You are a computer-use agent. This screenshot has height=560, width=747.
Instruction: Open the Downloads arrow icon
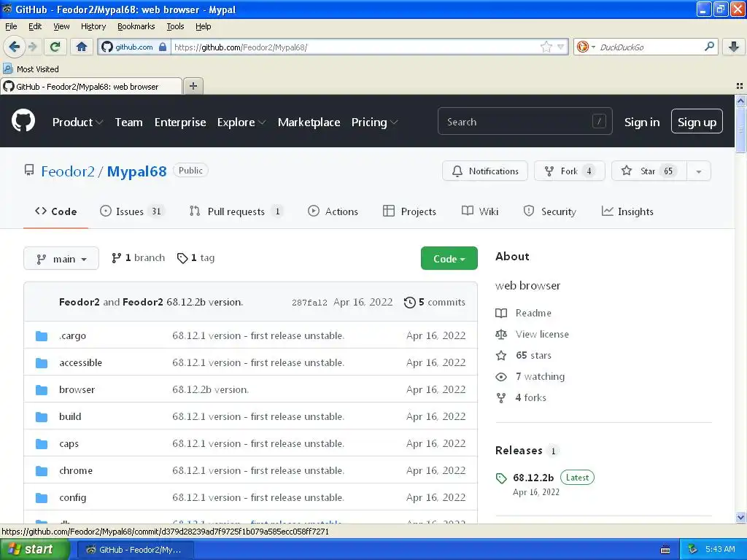point(734,47)
